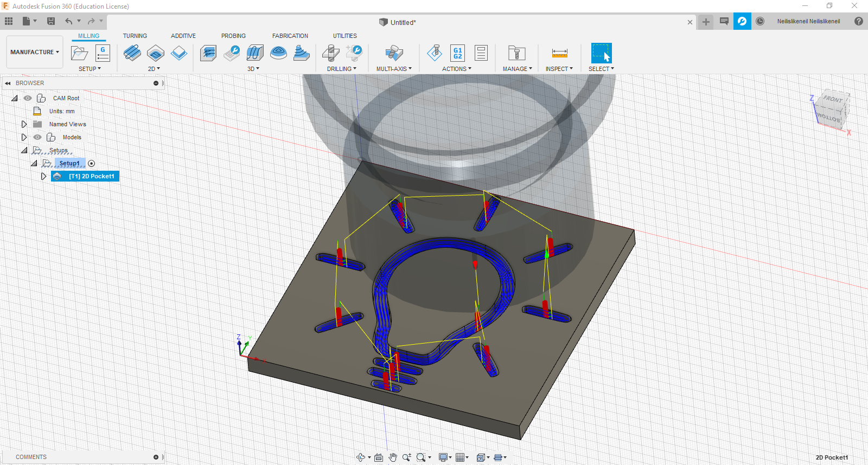This screenshot has width=868, height=465.
Task: Select the 3D Pocket Clearing tool
Action: click(232, 53)
